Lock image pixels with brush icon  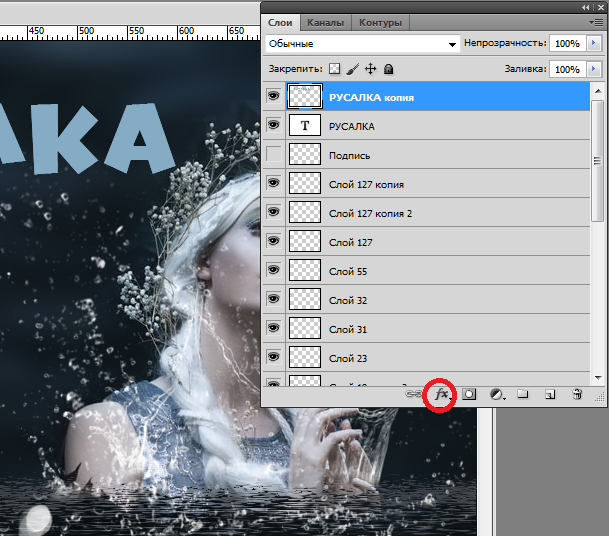(352, 69)
